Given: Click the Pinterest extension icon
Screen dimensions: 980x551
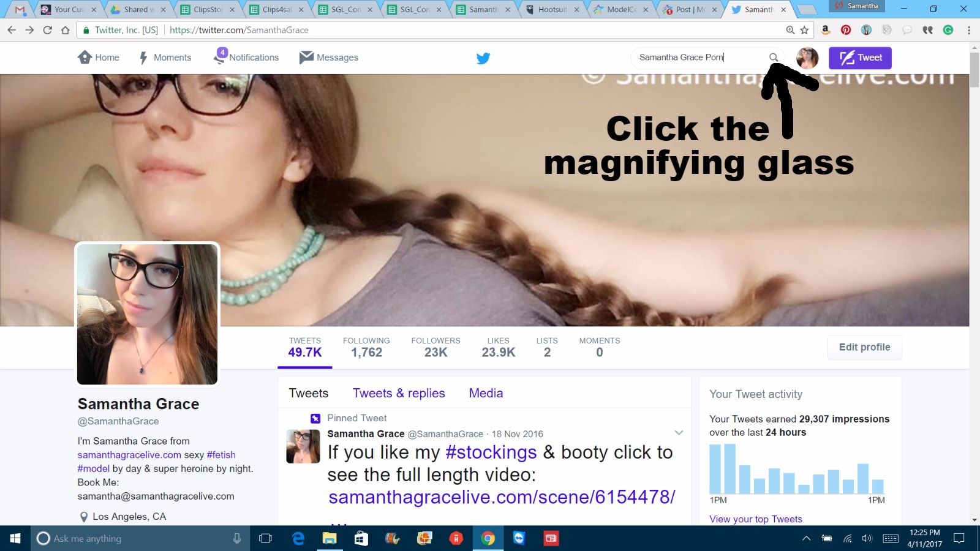Looking at the screenshot, I should [846, 30].
